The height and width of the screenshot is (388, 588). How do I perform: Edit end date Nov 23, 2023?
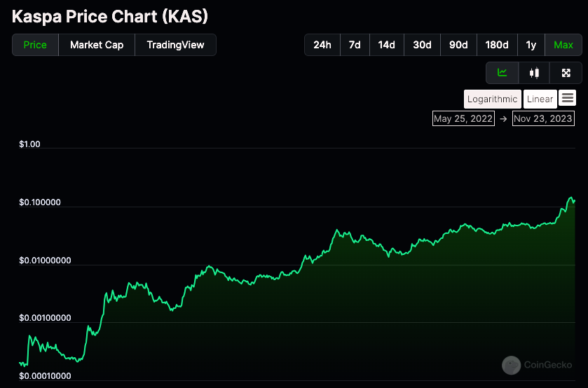(543, 118)
